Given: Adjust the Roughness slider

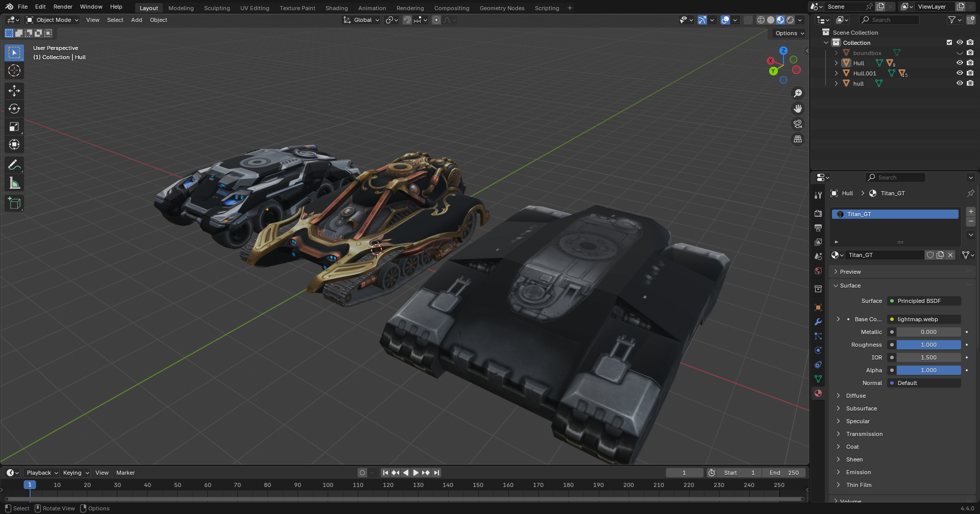Looking at the screenshot, I should point(928,345).
